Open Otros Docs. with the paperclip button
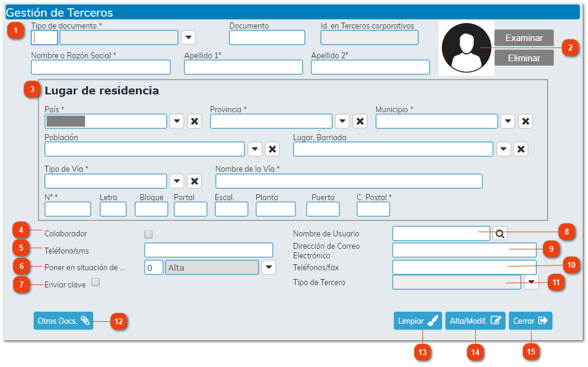This screenshot has height=367, width=588. [63, 320]
